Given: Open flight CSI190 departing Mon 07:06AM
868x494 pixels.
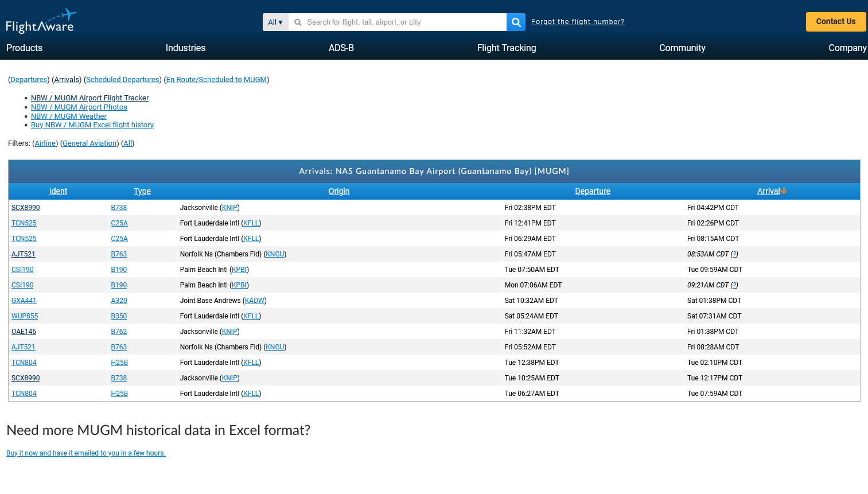Looking at the screenshot, I should click(22, 285).
